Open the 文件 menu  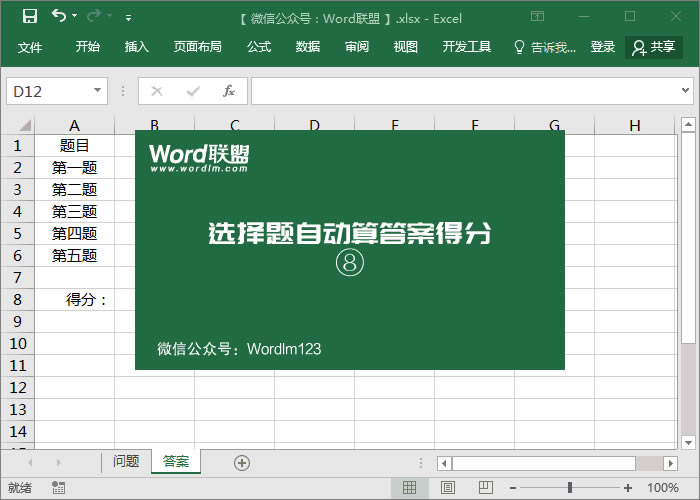[x=30, y=47]
